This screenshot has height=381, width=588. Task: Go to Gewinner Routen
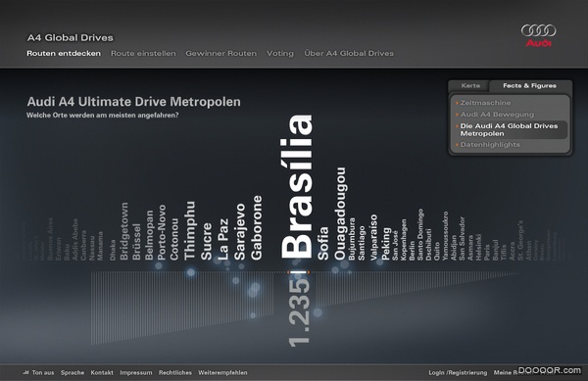coord(221,53)
